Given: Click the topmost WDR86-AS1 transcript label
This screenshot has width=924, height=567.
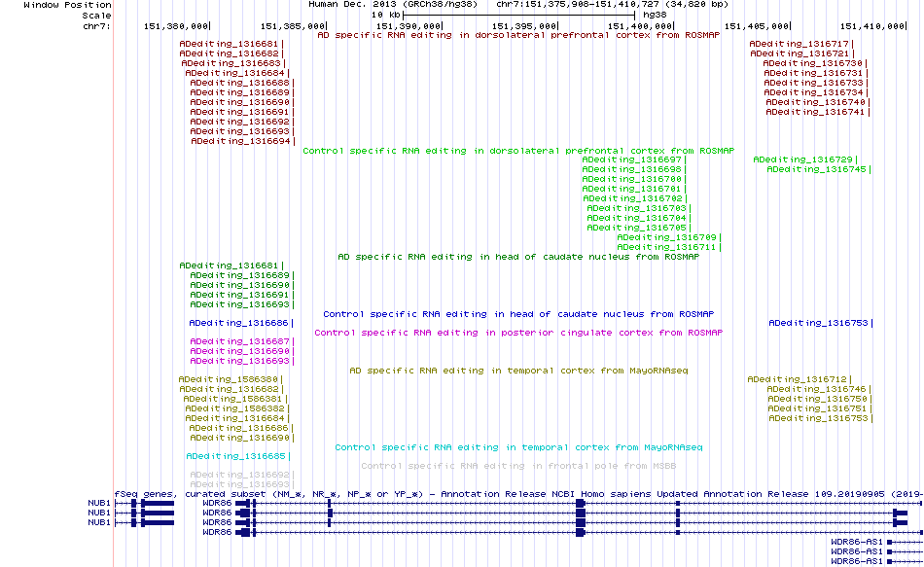Looking at the screenshot, I should 857,543.
